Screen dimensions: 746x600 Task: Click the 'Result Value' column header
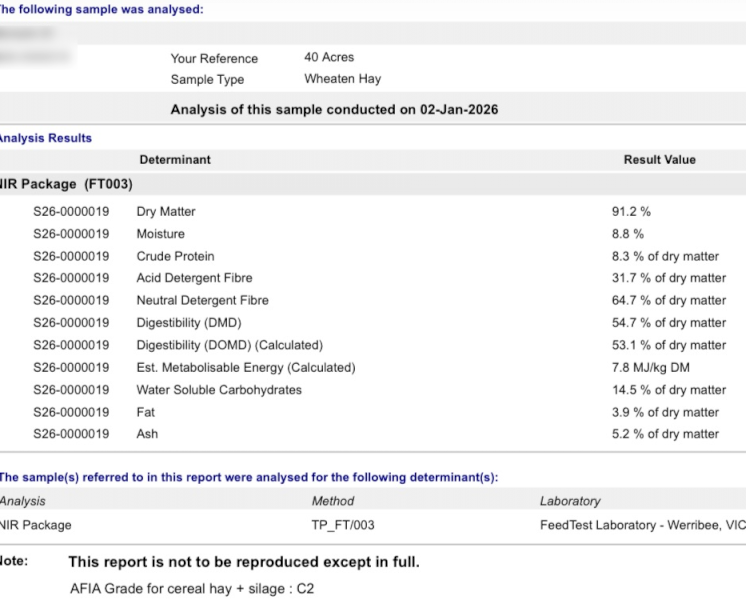[x=659, y=160]
